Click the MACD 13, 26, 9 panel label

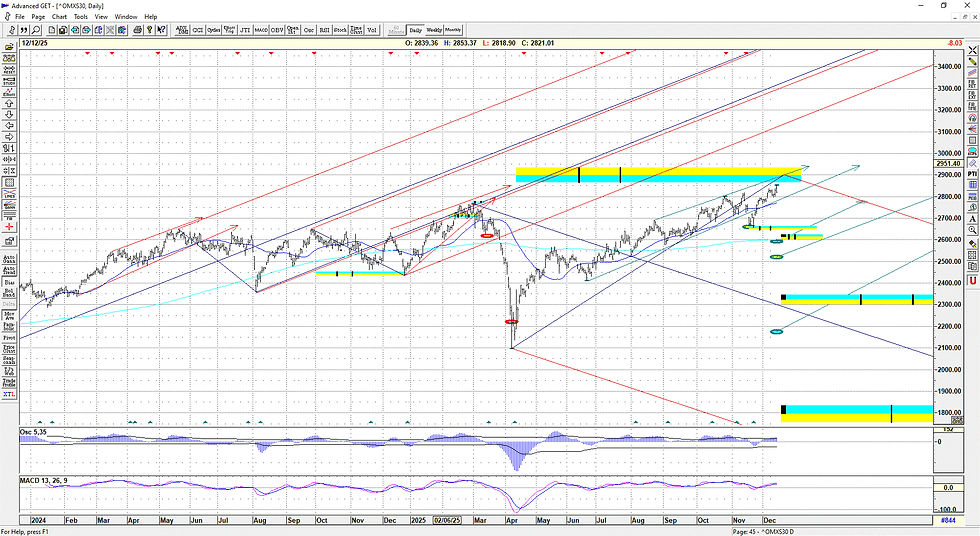44,481
